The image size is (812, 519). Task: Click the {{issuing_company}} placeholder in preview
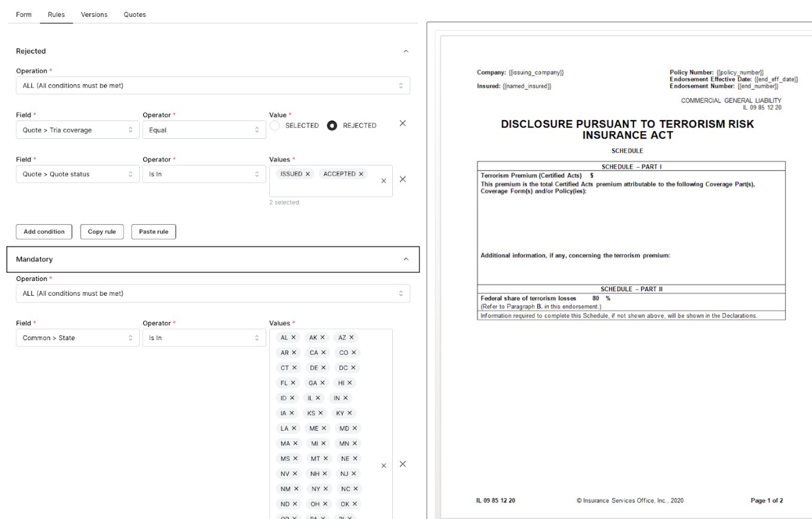[536, 73]
